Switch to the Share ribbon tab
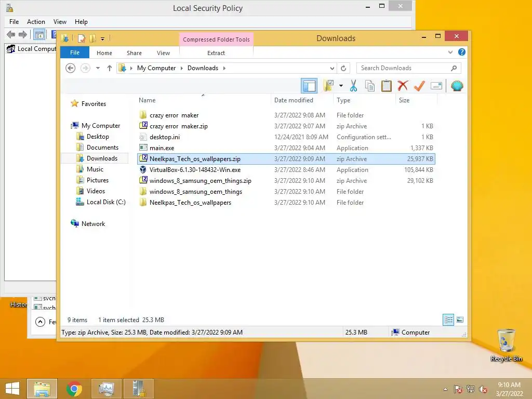This screenshot has width=532, height=399. pos(134,53)
